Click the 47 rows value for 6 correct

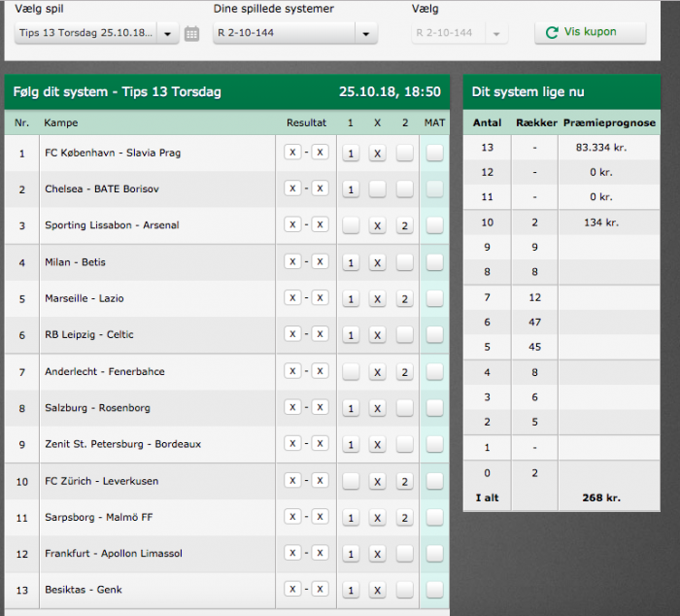(x=534, y=322)
